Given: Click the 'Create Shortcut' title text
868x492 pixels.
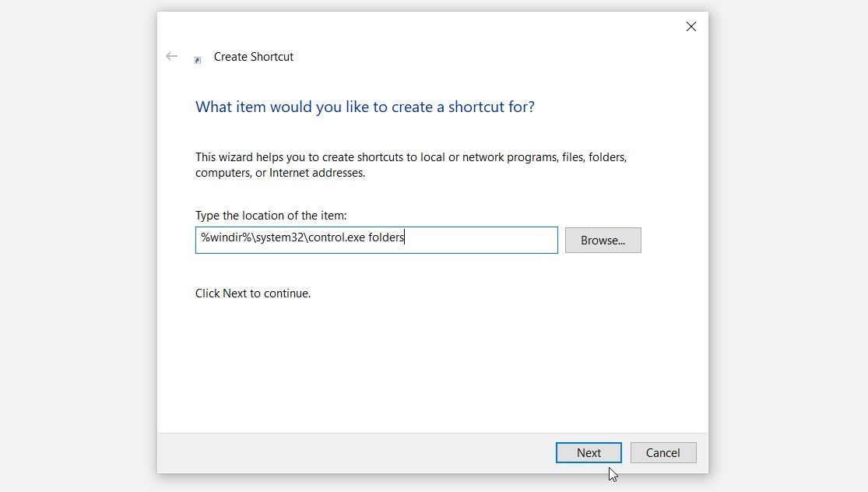Looking at the screenshot, I should [254, 57].
